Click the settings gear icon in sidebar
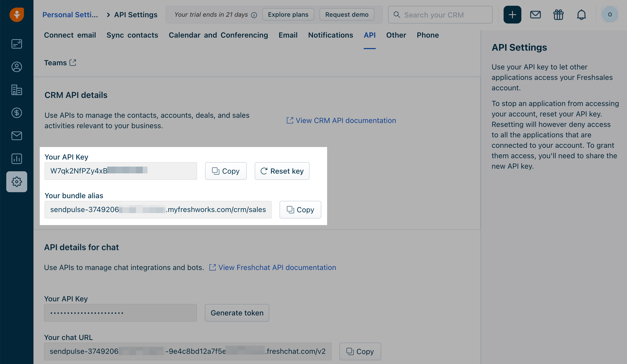The image size is (627, 364). click(17, 182)
